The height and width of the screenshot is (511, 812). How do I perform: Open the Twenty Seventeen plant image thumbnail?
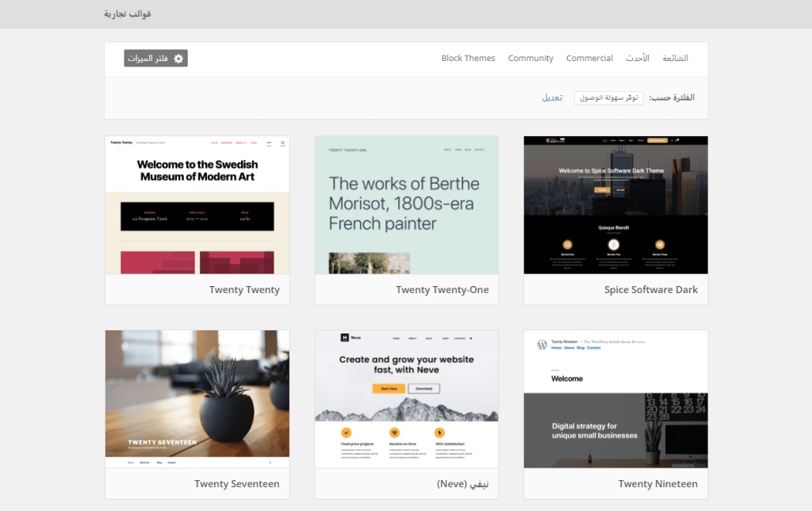click(x=197, y=399)
